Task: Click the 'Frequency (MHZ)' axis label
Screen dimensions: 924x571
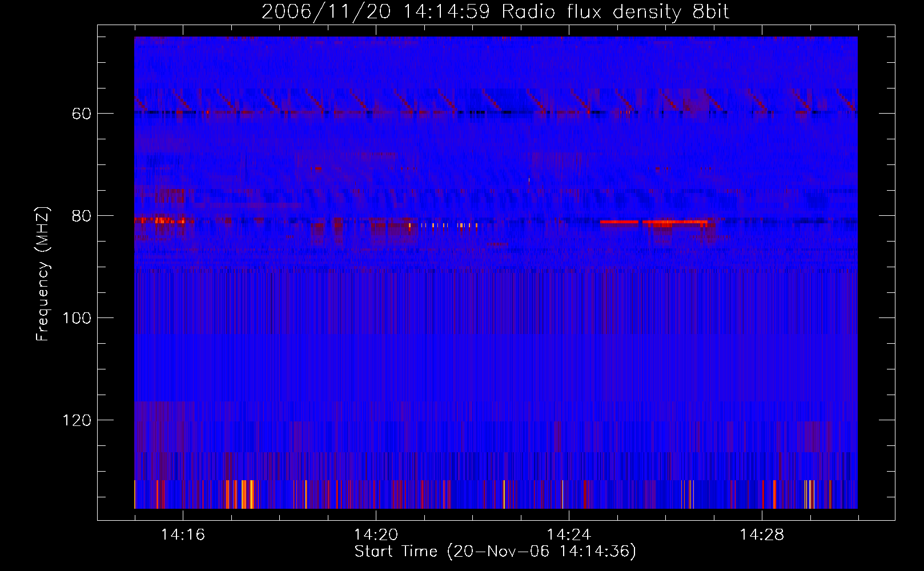Action: pos(42,274)
